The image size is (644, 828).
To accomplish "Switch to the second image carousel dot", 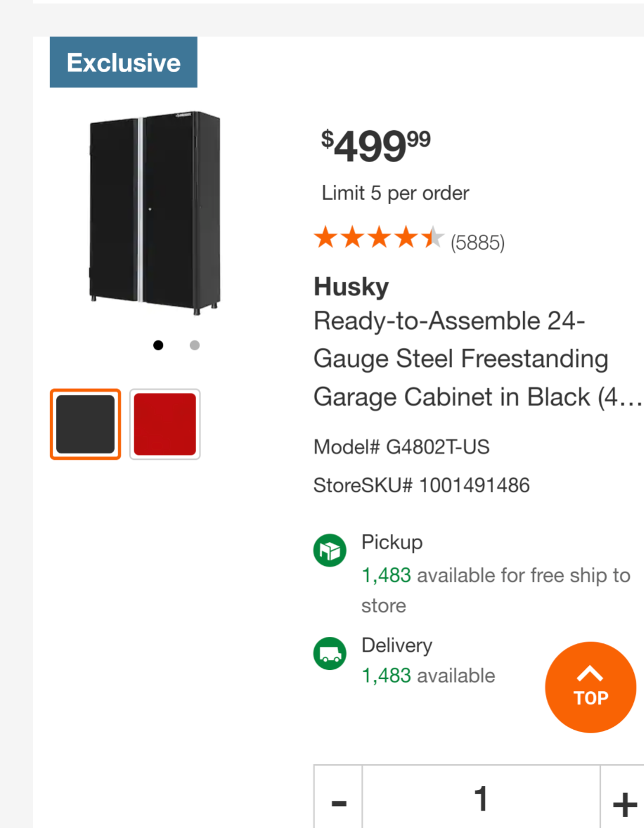I will 194,345.
